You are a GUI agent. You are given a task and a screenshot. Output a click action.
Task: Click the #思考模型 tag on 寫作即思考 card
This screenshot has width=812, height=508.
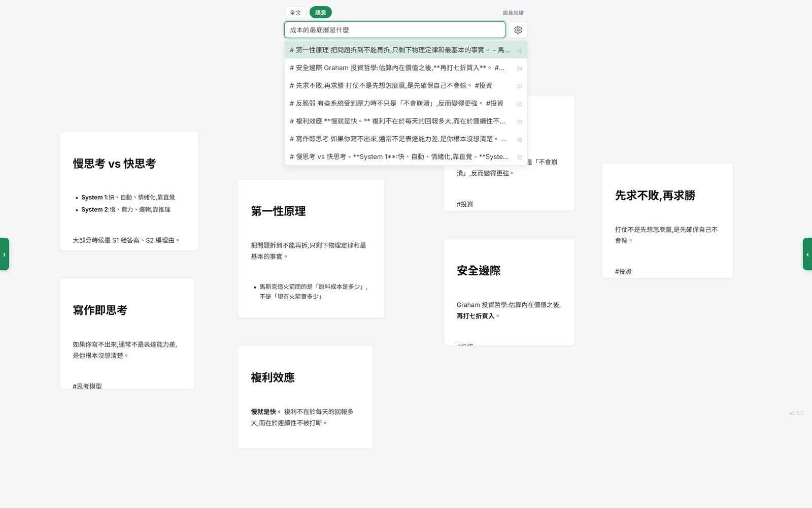pyautogui.click(x=87, y=386)
